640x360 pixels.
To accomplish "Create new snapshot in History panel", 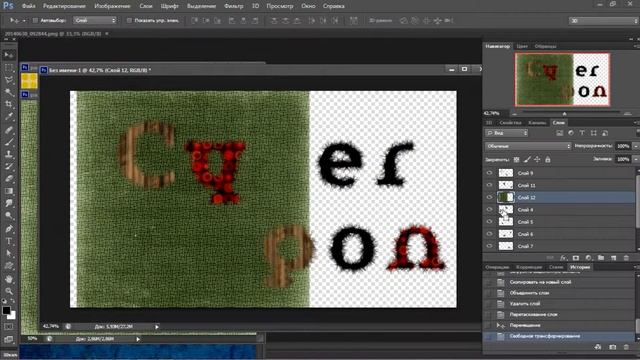I will click(x=613, y=347).
